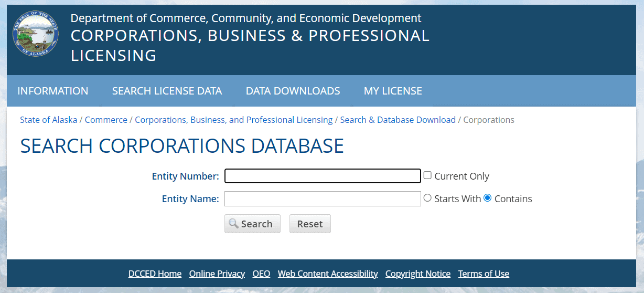The width and height of the screenshot is (644, 293).
Task: Open Web Content Accessibility footer link
Action: (x=327, y=274)
